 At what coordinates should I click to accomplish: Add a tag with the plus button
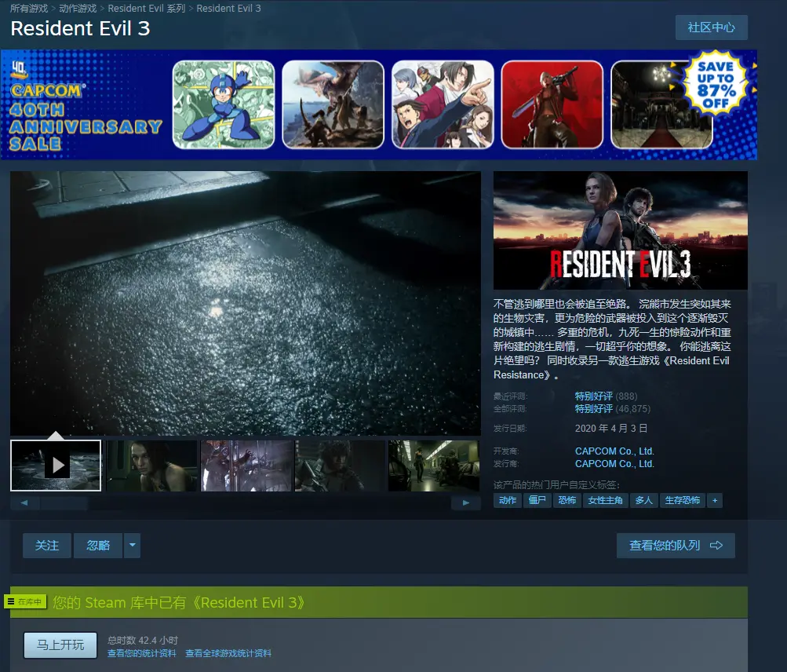click(x=715, y=500)
